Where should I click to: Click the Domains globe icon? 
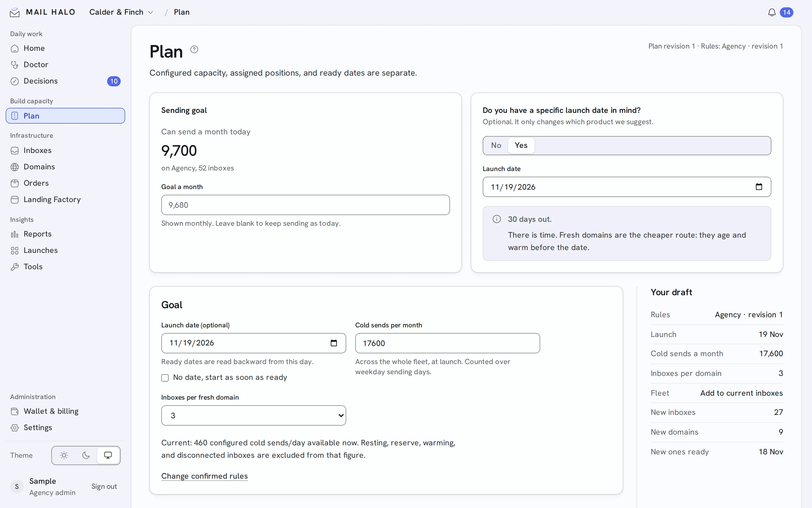tap(14, 167)
